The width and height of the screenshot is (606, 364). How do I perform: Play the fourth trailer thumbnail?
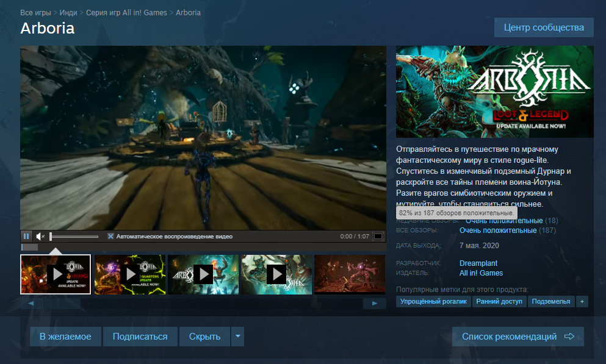276,274
